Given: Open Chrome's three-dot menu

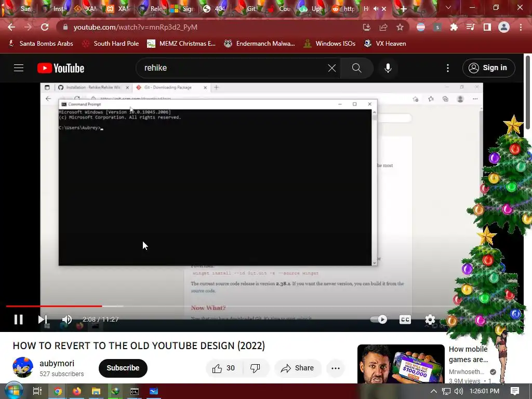Looking at the screenshot, I should [x=521, y=27].
